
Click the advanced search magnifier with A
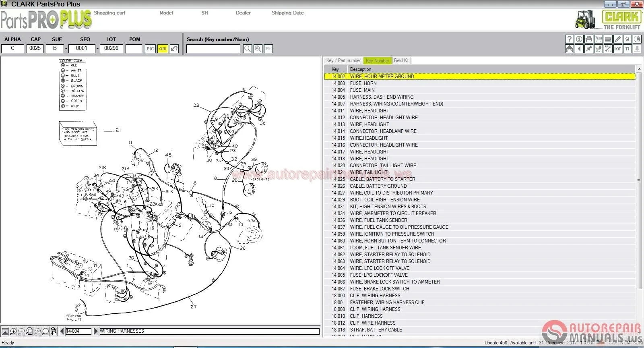pos(258,49)
